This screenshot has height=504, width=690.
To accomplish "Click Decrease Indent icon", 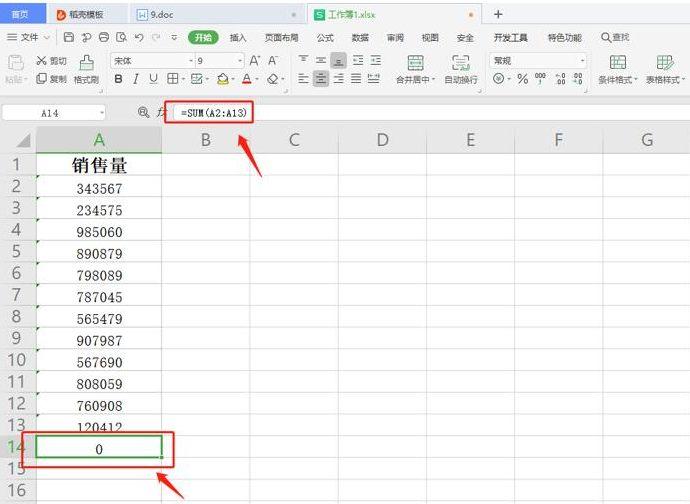I will [x=358, y=60].
